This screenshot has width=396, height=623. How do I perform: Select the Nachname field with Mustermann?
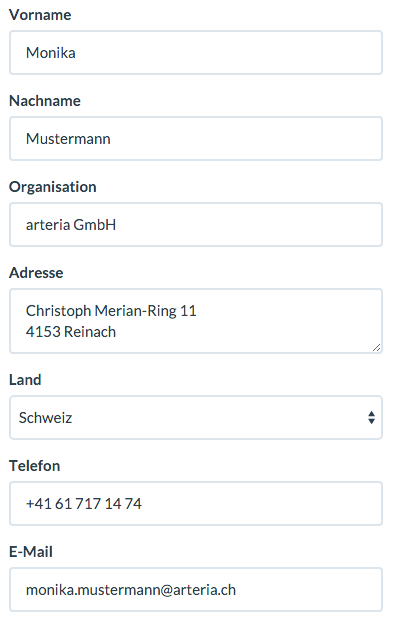196,138
